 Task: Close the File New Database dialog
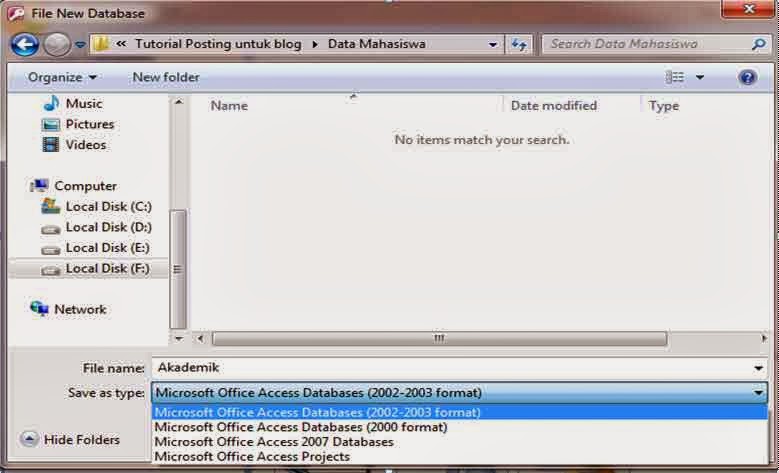tap(749, 9)
